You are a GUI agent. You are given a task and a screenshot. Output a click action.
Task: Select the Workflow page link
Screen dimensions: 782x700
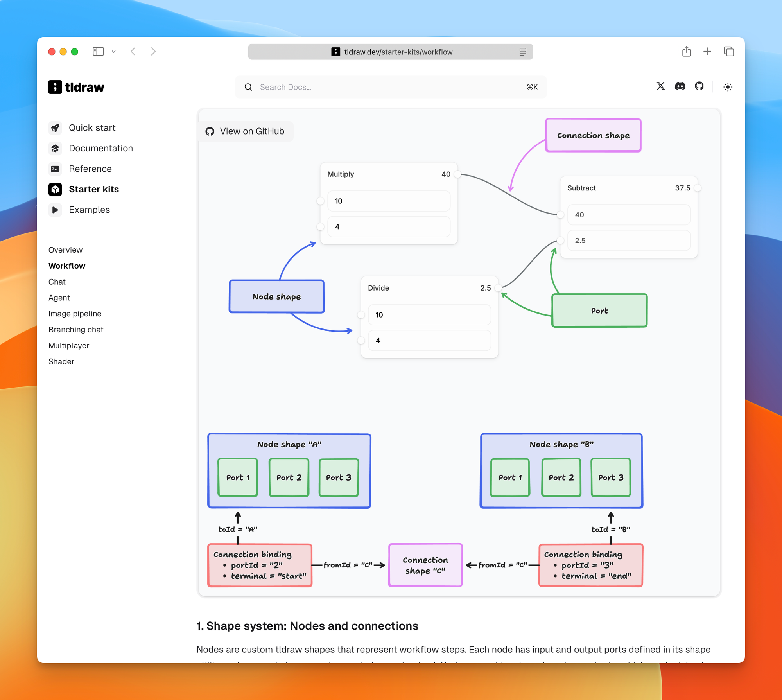coord(67,266)
